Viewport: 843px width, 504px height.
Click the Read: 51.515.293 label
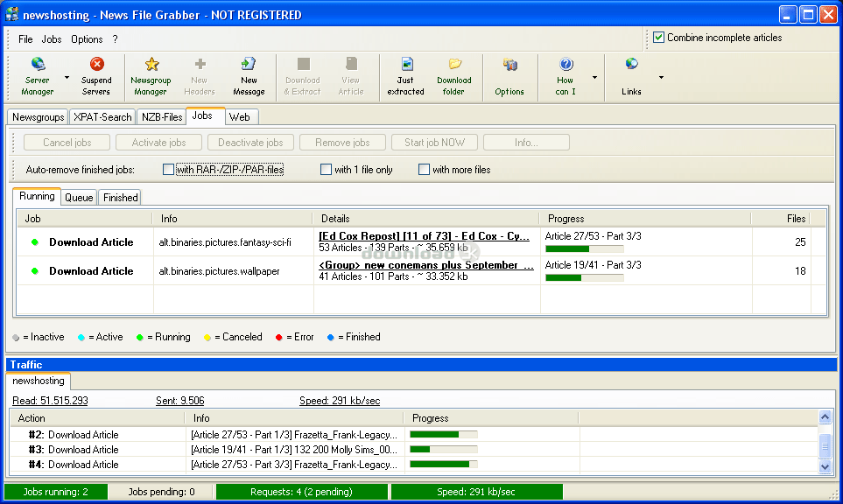(50, 401)
